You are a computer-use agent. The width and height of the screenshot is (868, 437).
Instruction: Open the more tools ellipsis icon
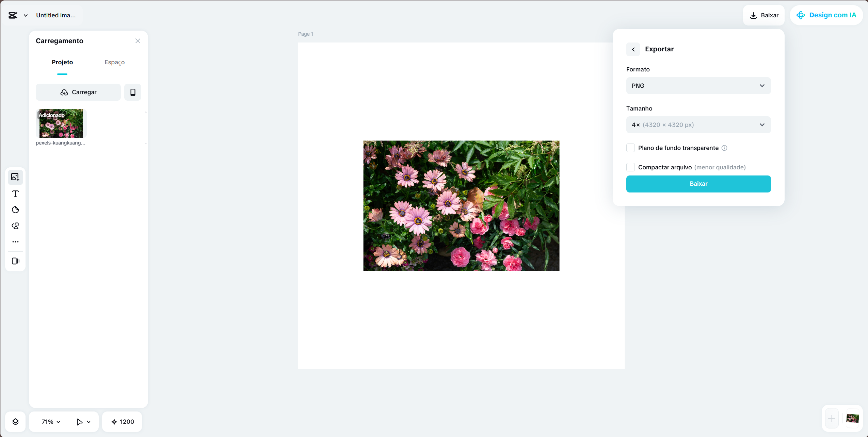15,242
